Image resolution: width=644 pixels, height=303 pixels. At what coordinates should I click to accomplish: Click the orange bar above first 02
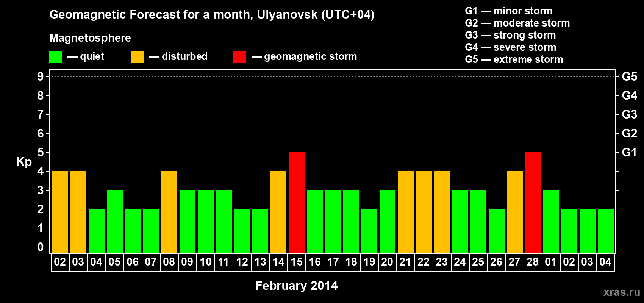(60, 212)
